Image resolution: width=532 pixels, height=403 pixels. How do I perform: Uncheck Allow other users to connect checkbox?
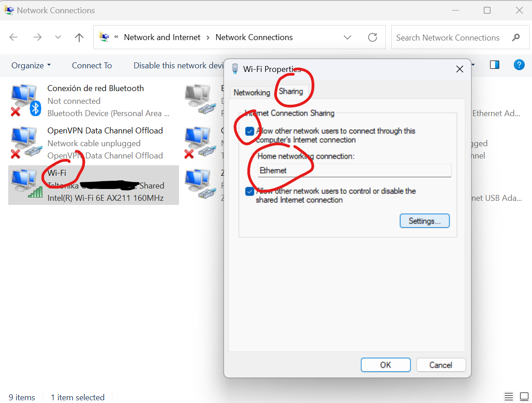[250, 132]
